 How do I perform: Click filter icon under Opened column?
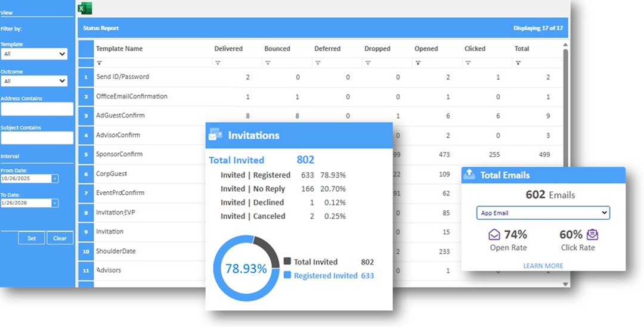tap(418, 63)
